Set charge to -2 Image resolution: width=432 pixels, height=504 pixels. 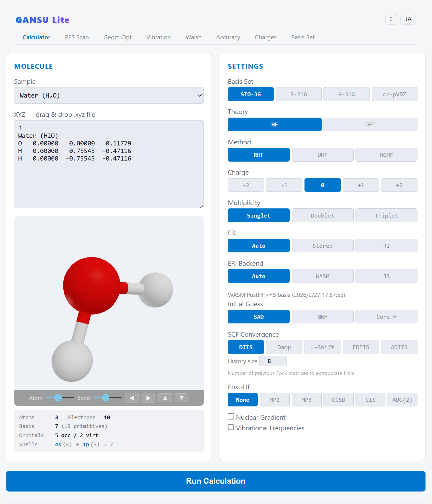[246, 185]
